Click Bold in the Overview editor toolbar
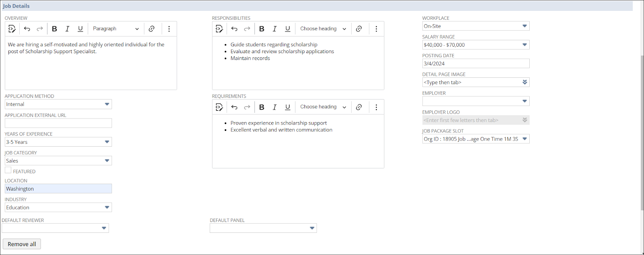644x255 pixels. 54,29
